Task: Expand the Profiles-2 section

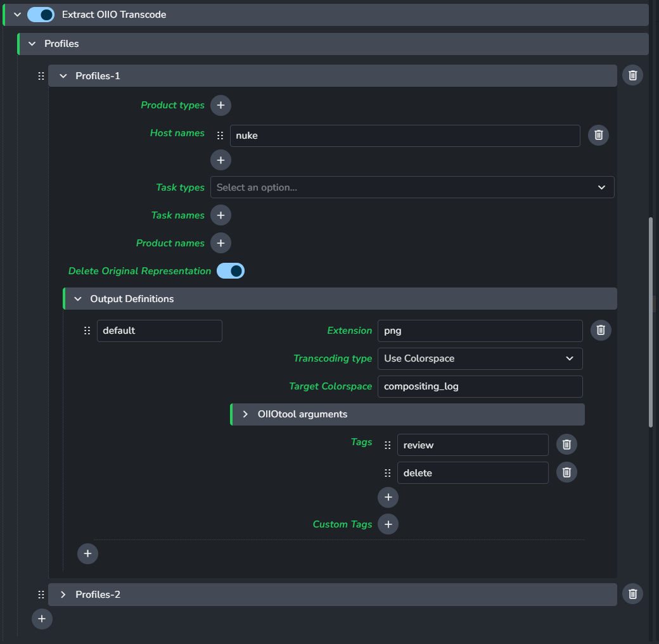Action: [x=63, y=595]
